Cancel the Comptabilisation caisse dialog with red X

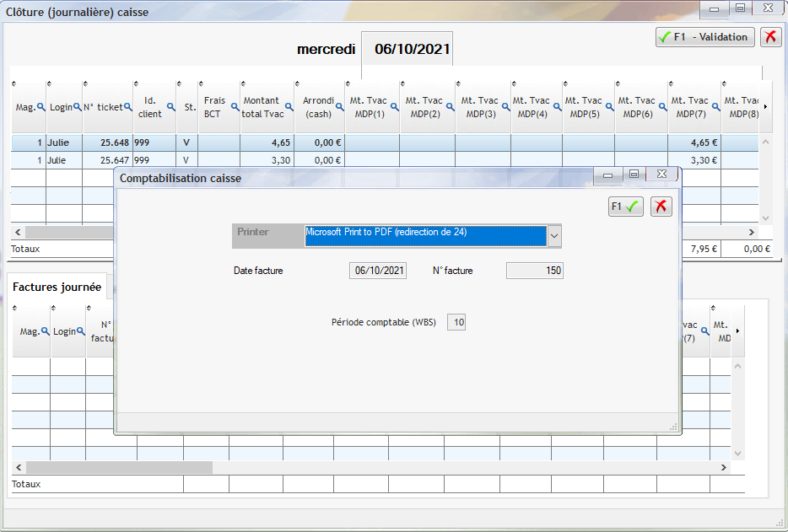click(x=661, y=207)
